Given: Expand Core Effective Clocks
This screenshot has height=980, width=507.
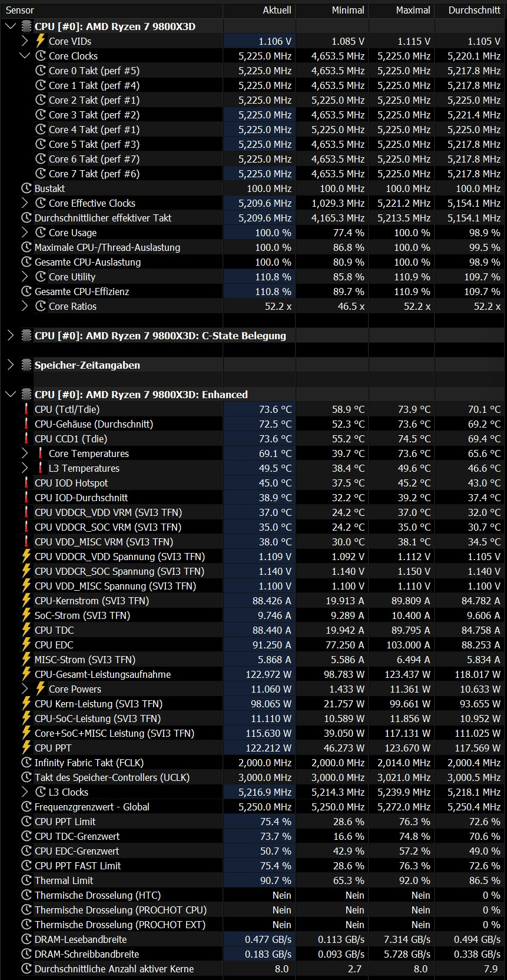Looking at the screenshot, I should tap(25, 203).
